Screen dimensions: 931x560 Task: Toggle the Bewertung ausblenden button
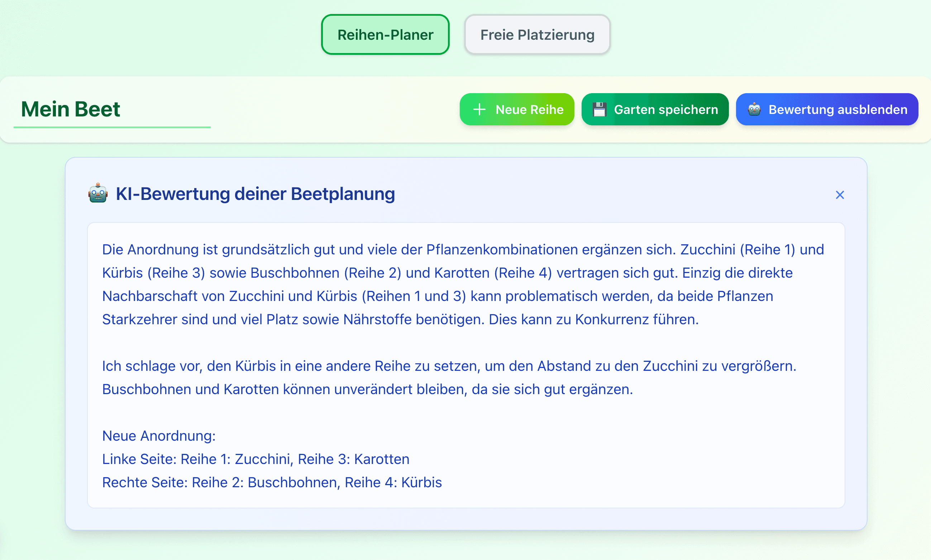click(x=826, y=109)
